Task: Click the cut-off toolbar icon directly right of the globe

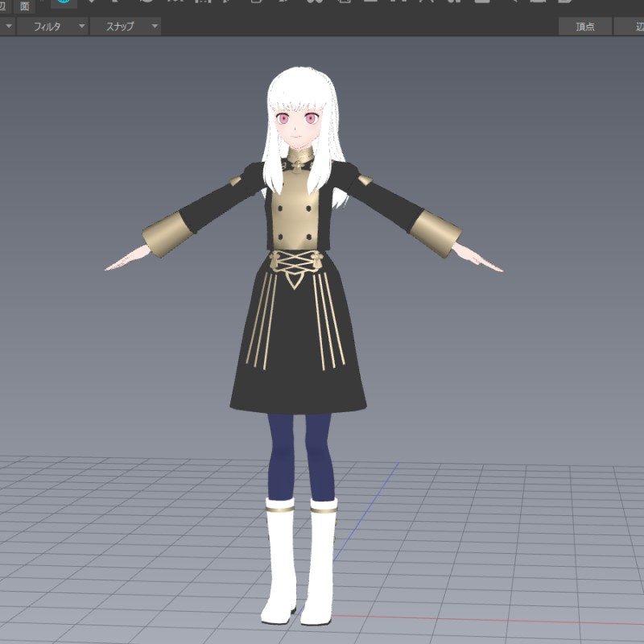Action: coord(91,2)
